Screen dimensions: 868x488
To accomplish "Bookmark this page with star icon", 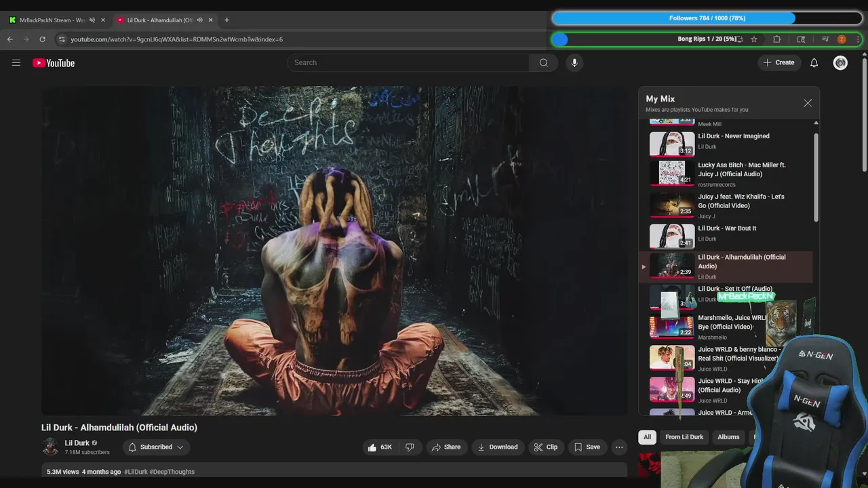I will pyautogui.click(x=753, y=39).
